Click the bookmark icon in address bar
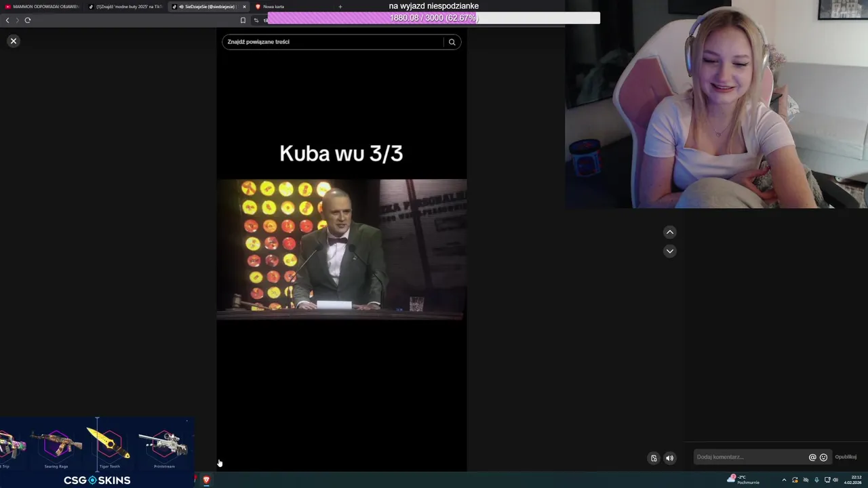The image size is (868, 488). (x=243, y=20)
